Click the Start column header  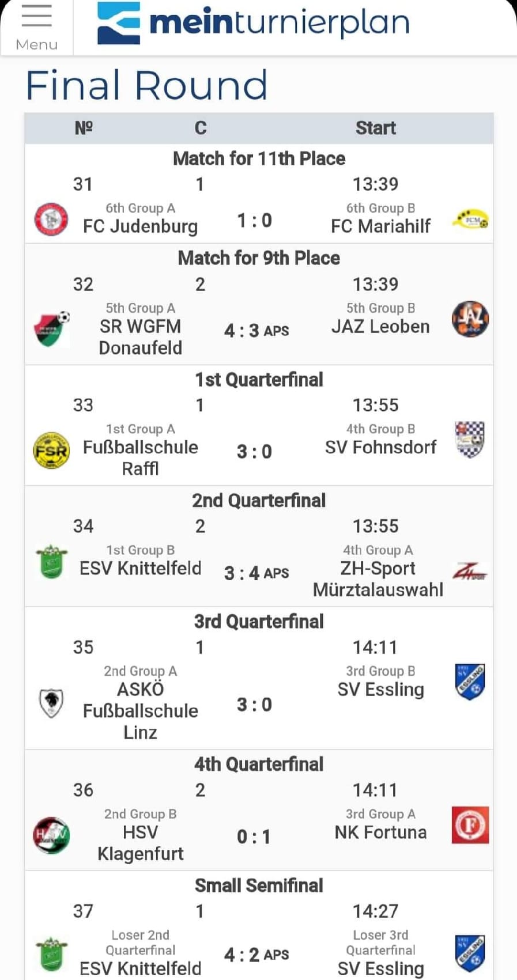click(x=375, y=128)
